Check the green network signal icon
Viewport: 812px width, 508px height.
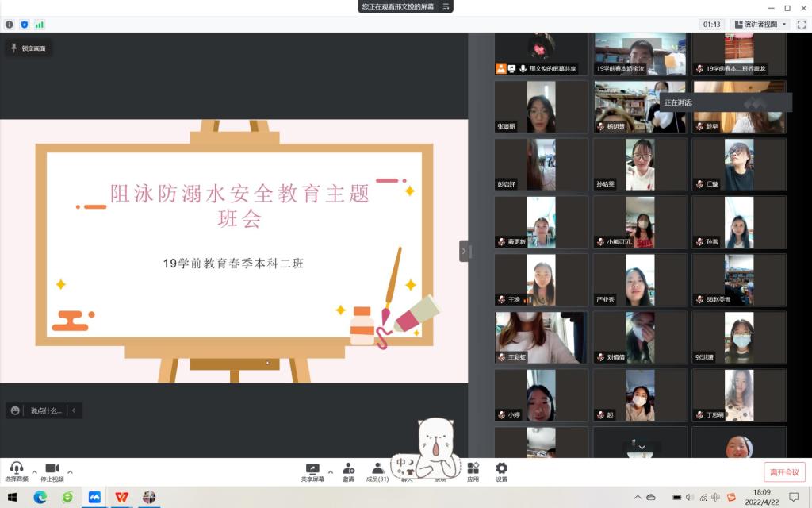click(x=40, y=25)
